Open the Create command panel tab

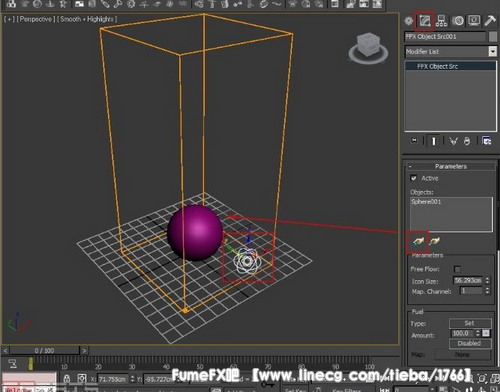click(409, 21)
